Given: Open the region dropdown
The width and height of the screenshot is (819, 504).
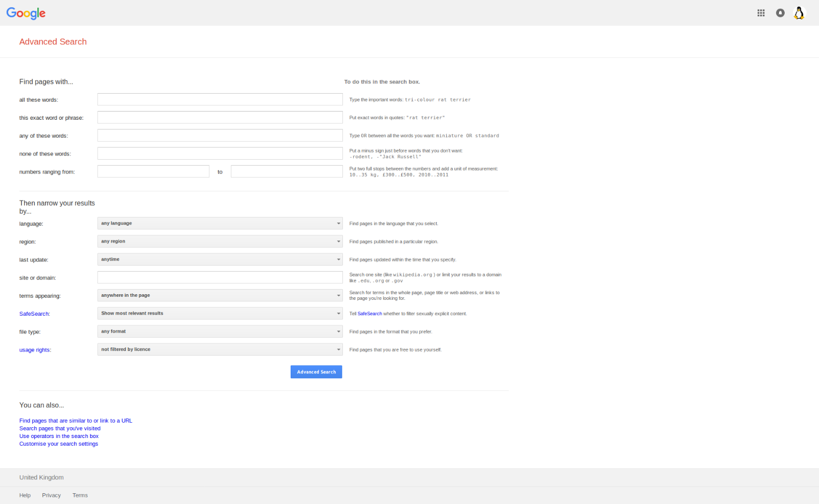Looking at the screenshot, I should [220, 242].
